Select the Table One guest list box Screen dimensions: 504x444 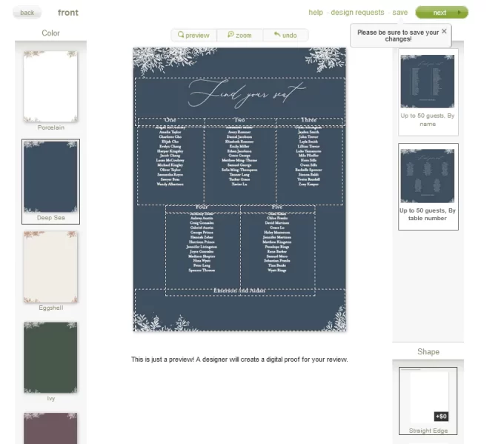(170, 166)
